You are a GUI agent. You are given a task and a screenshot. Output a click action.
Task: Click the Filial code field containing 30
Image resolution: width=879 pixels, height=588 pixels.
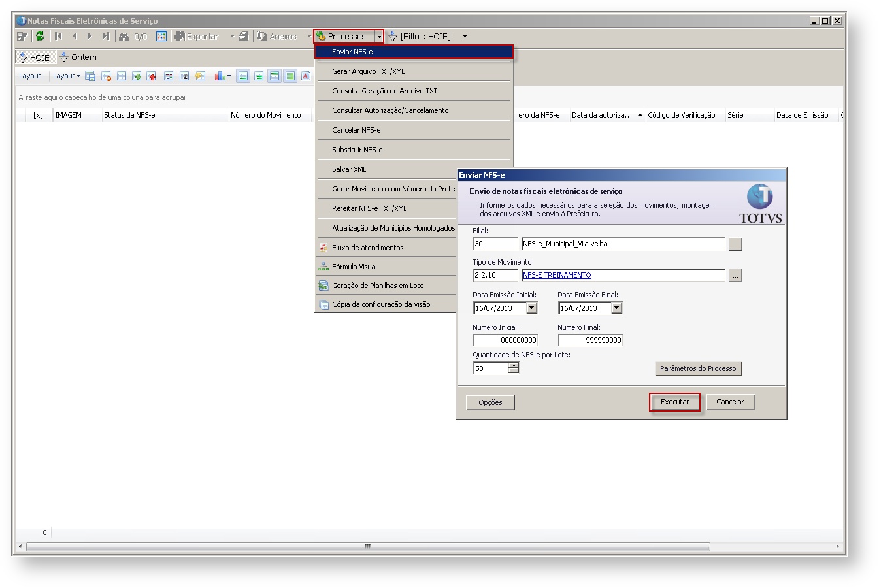coord(495,244)
